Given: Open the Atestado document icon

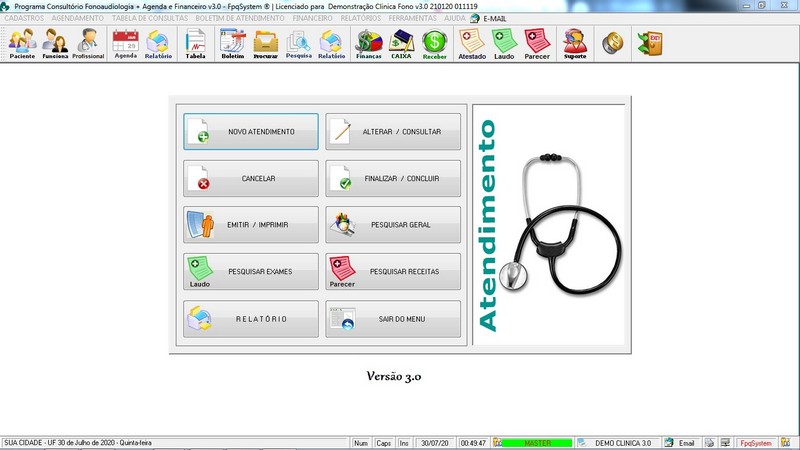Looking at the screenshot, I should 472,44.
